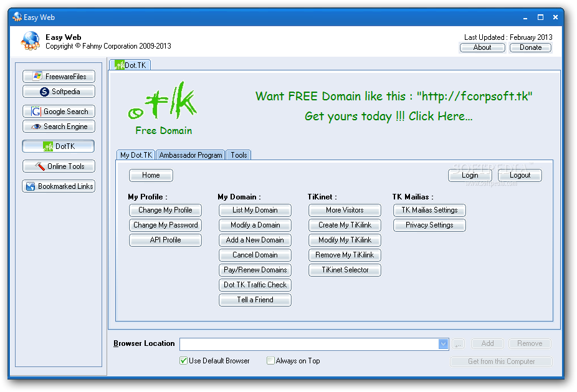This screenshot has height=392, width=577.
Task: Open Bookmarked Links in sidebar
Action: pyautogui.click(x=59, y=186)
